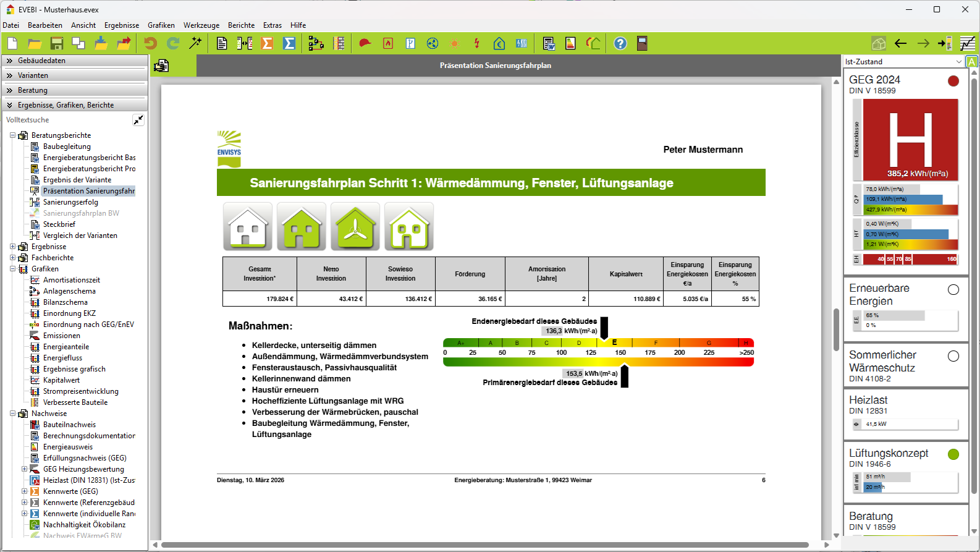Click the house with euro symbol icon

coord(499,43)
